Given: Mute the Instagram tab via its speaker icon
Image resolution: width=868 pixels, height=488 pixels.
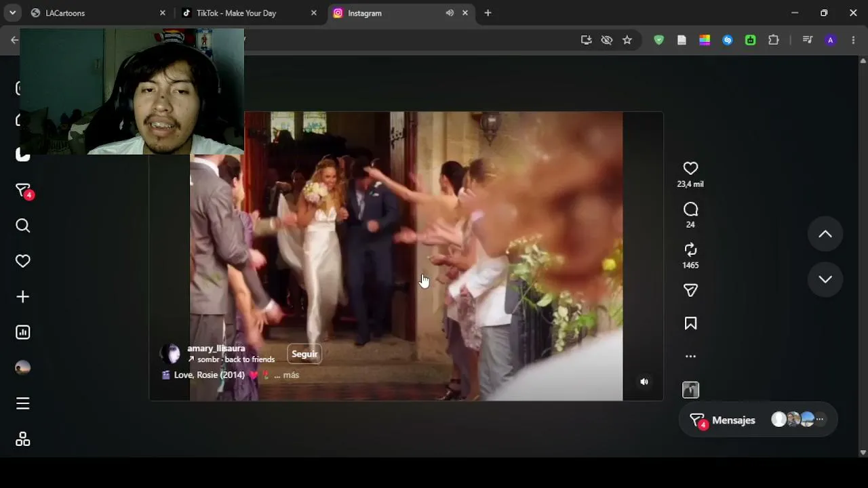Looking at the screenshot, I should tap(450, 13).
